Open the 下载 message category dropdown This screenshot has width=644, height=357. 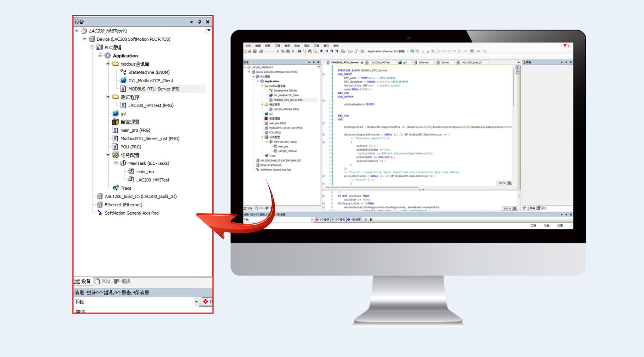click(196, 302)
